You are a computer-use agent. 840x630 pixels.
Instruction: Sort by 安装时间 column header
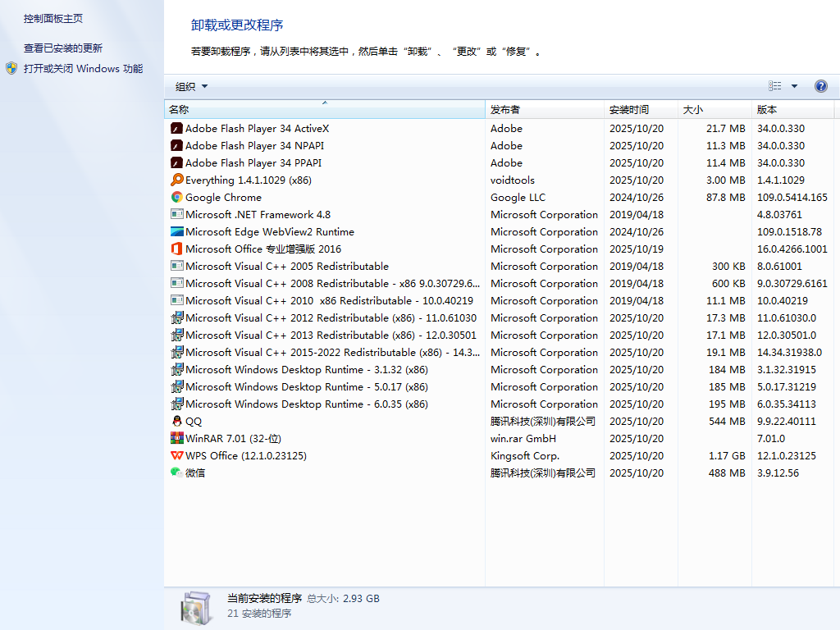tap(628, 109)
